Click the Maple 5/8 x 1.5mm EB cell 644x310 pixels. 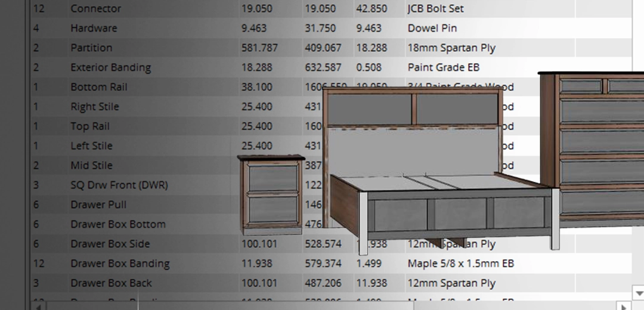(x=460, y=263)
